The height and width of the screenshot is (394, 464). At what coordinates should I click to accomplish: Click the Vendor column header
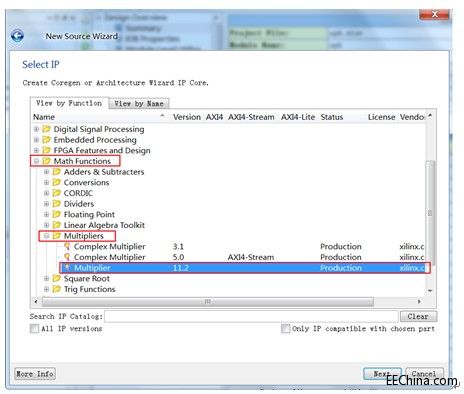point(412,117)
